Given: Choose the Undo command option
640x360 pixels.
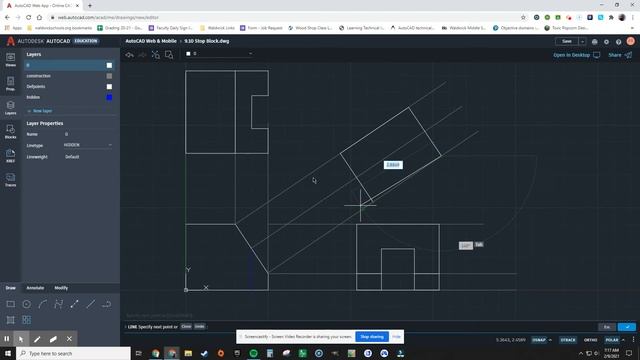Looking at the screenshot, I should click(199, 327).
